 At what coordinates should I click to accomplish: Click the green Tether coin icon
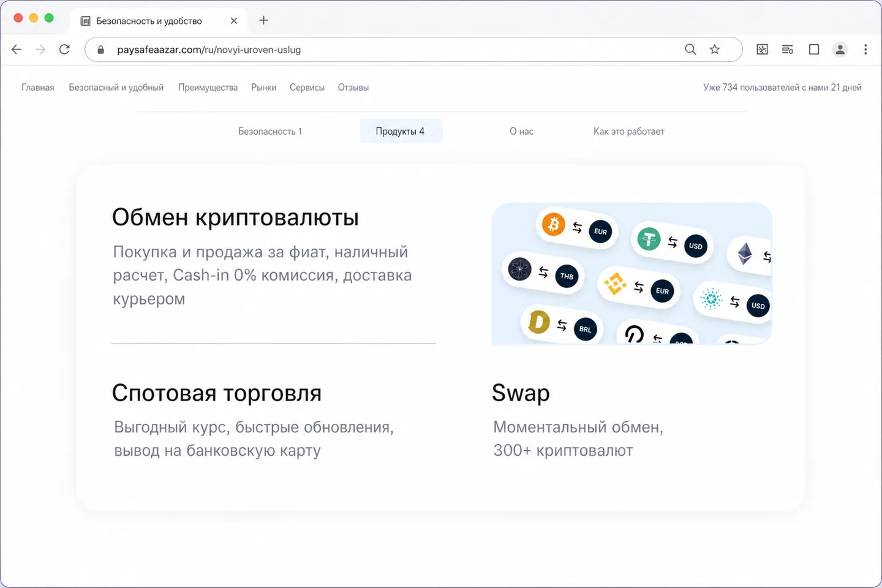pos(649,239)
